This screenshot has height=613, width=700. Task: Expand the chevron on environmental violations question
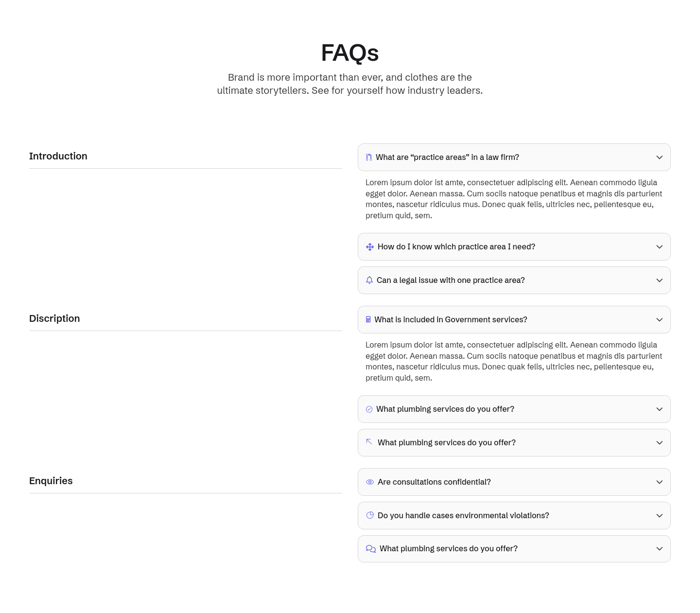[660, 515]
